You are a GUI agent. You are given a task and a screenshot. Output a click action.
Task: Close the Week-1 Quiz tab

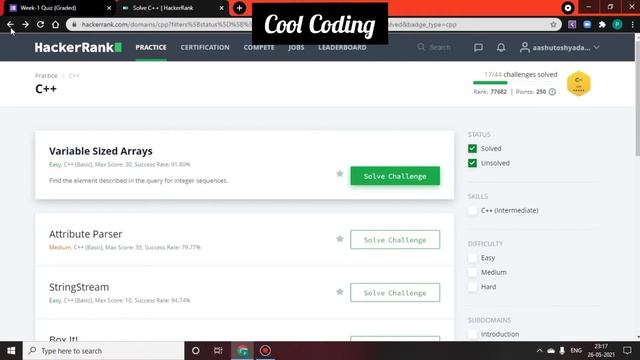[x=109, y=8]
